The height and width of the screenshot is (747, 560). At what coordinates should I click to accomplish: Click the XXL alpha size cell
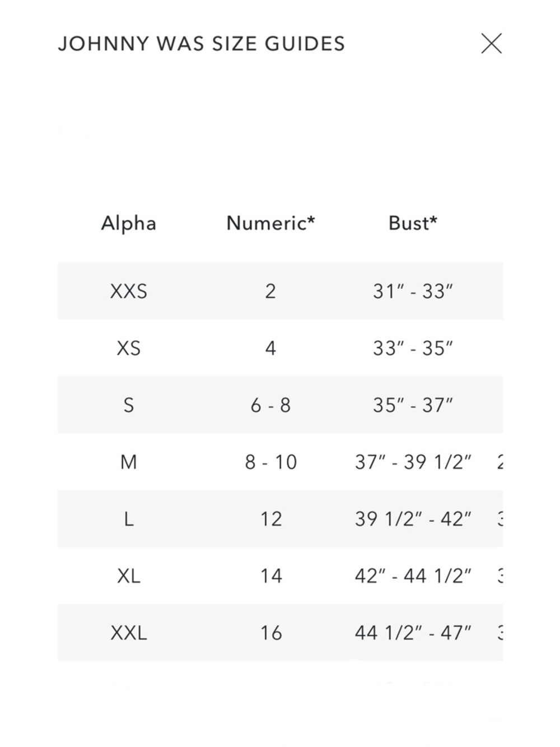click(129, 633)
